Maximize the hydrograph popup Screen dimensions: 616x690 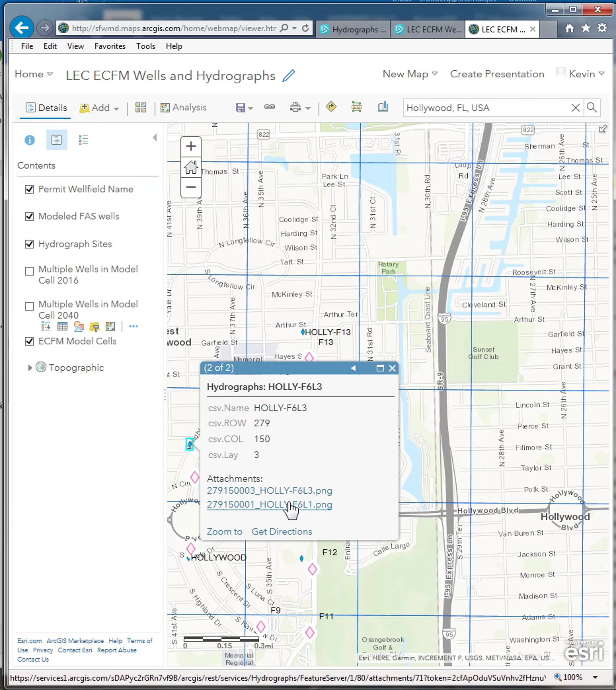click(x=380, y=368)
